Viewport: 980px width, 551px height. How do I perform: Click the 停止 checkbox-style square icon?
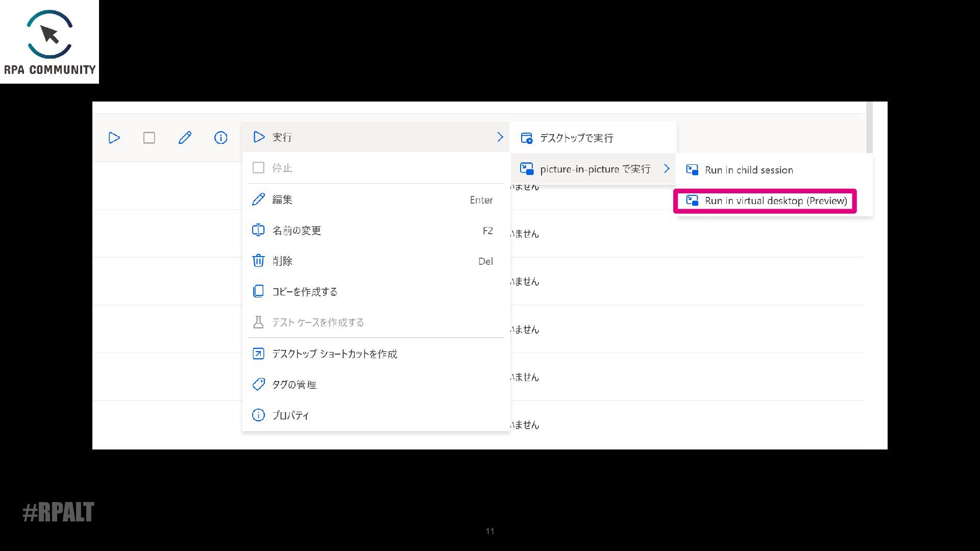coord(258,168)
